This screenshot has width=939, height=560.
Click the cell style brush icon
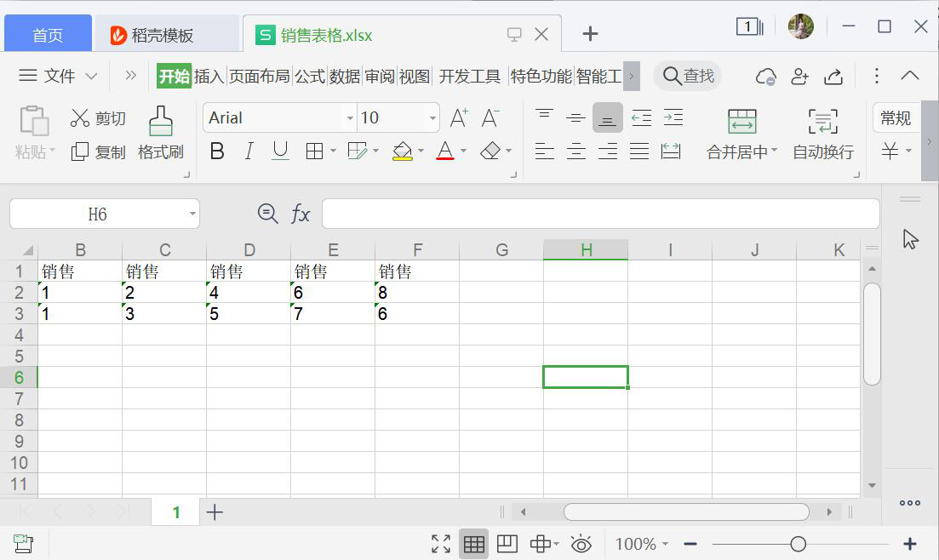(357, 151)
